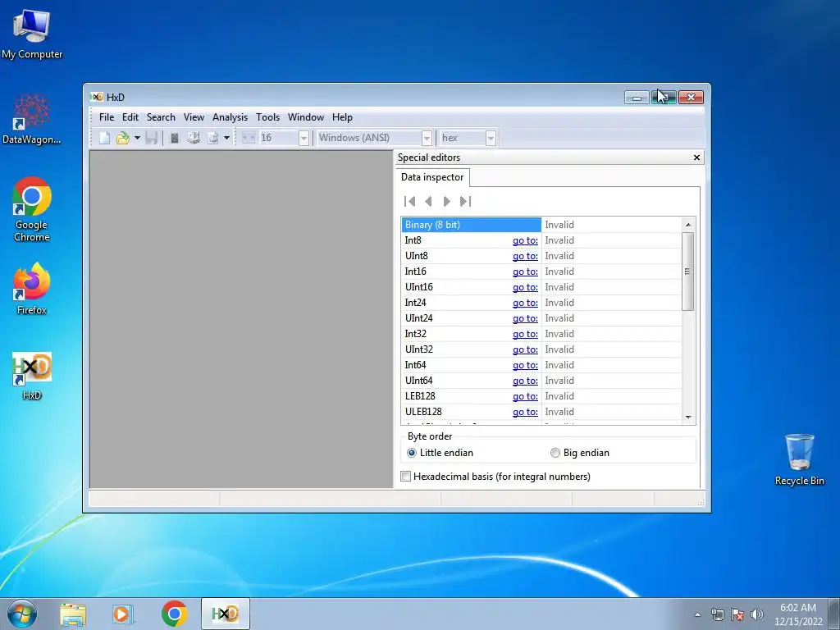
Task: Go to next byte in Data inspector
Action: coord(447,202)
